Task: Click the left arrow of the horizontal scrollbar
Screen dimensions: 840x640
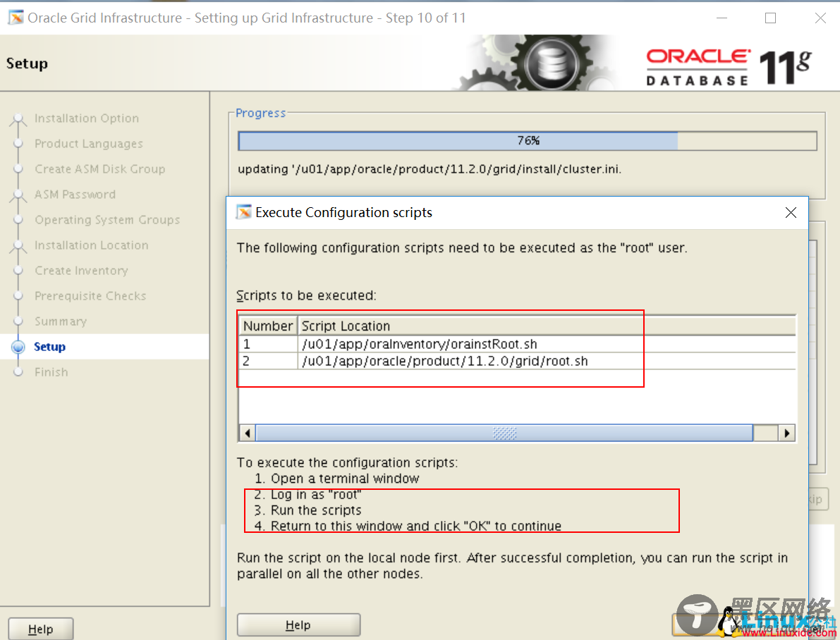Action: [247, 433]
